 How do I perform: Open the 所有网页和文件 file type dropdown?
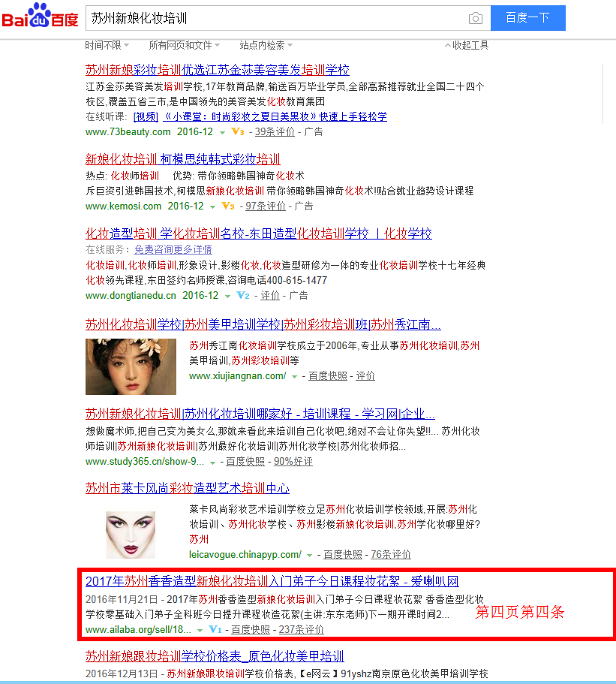(185, 45)
